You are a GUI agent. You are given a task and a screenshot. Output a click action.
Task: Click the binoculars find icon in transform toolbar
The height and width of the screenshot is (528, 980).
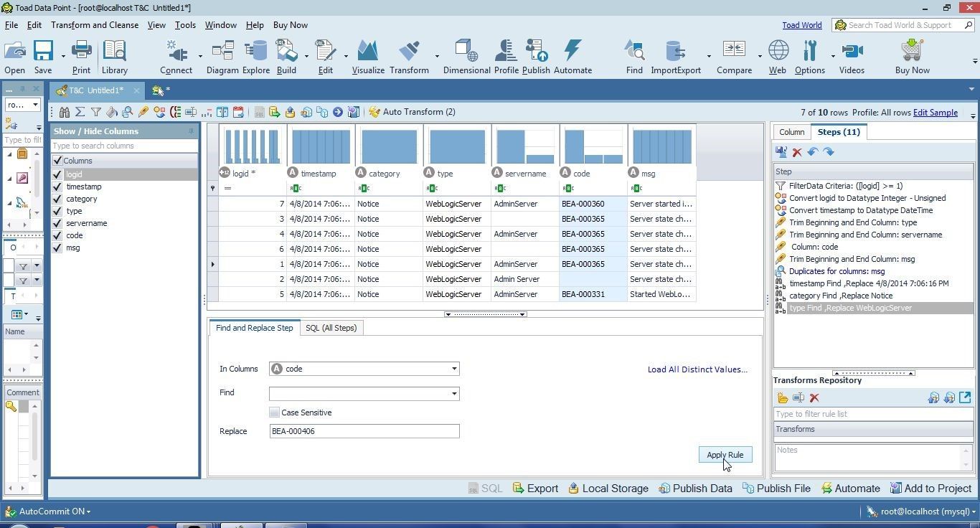coord(65,112)
